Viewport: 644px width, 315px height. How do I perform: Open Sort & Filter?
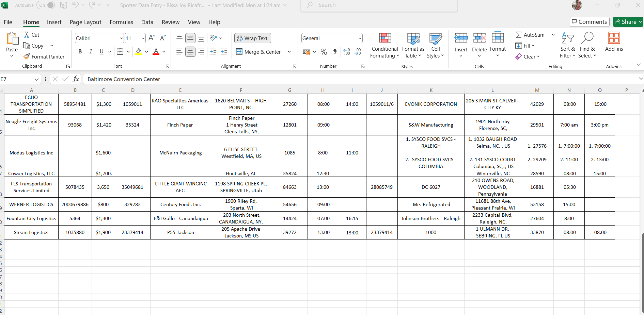pos(567,45)
